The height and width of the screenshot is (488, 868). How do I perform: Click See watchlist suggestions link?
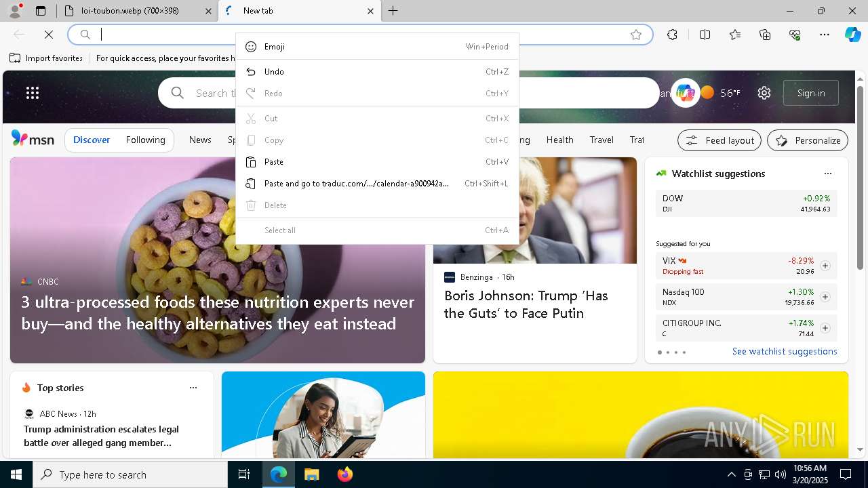(x=785, y=351)
